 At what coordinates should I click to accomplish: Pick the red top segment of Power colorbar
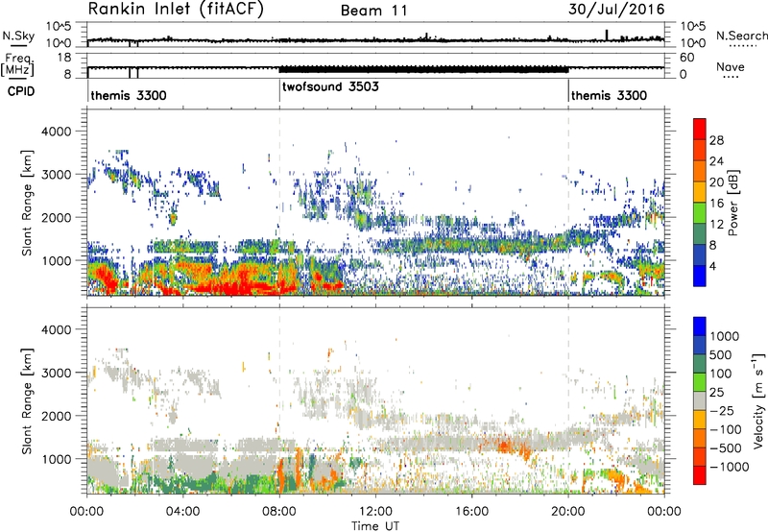pyautogui.click(x=700, y=129)
